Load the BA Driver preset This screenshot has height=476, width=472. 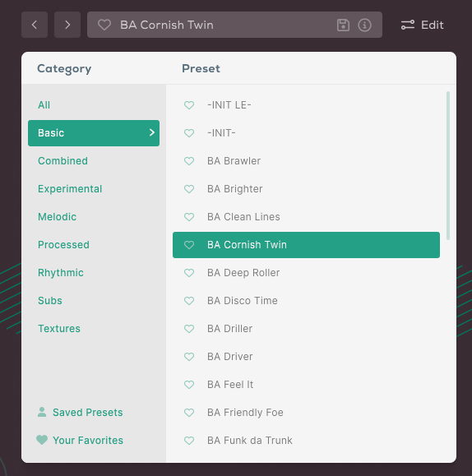[230, 357]
